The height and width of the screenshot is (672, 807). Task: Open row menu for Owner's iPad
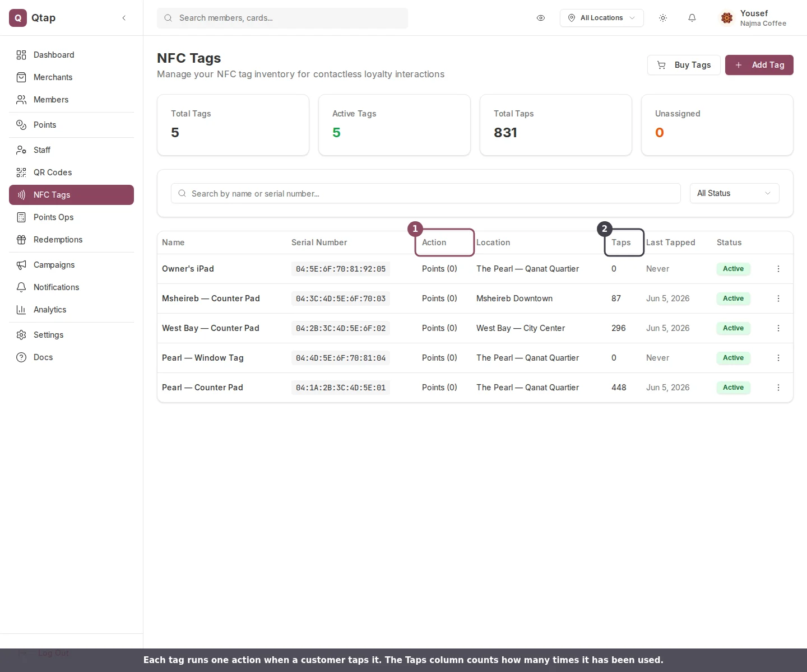(x=778, y=269)
